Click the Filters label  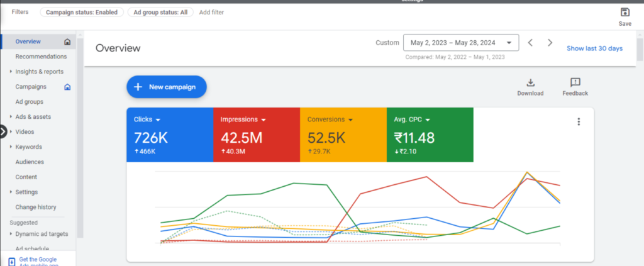pos(20,12)
